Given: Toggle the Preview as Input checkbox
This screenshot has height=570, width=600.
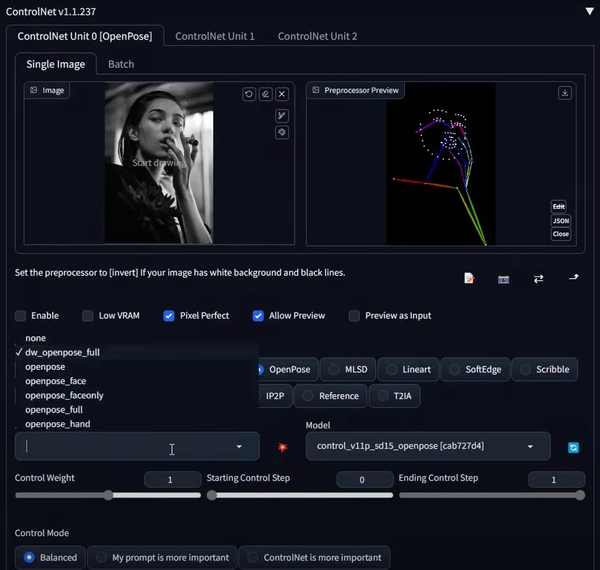Looking at the screenshot, I should [x=354, y=316].
